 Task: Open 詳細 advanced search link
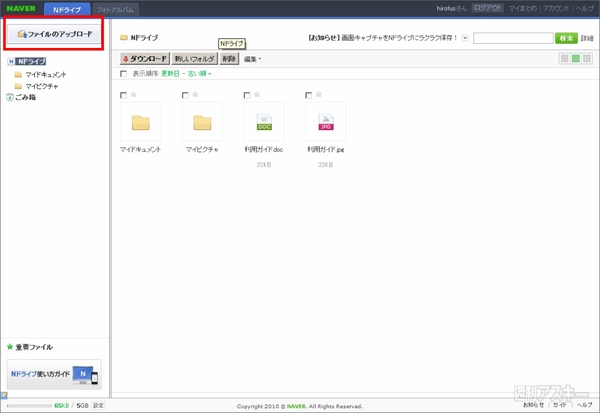587,38
